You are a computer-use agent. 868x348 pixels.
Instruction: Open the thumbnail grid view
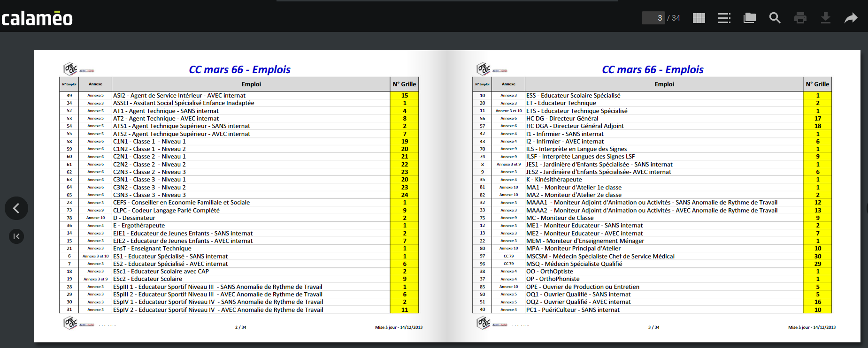699,18
